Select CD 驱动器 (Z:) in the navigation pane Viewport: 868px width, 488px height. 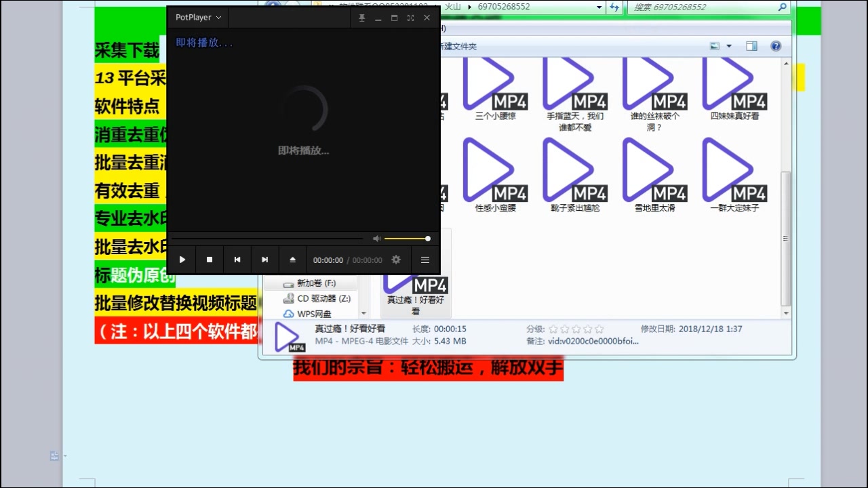tap(317, 298)
